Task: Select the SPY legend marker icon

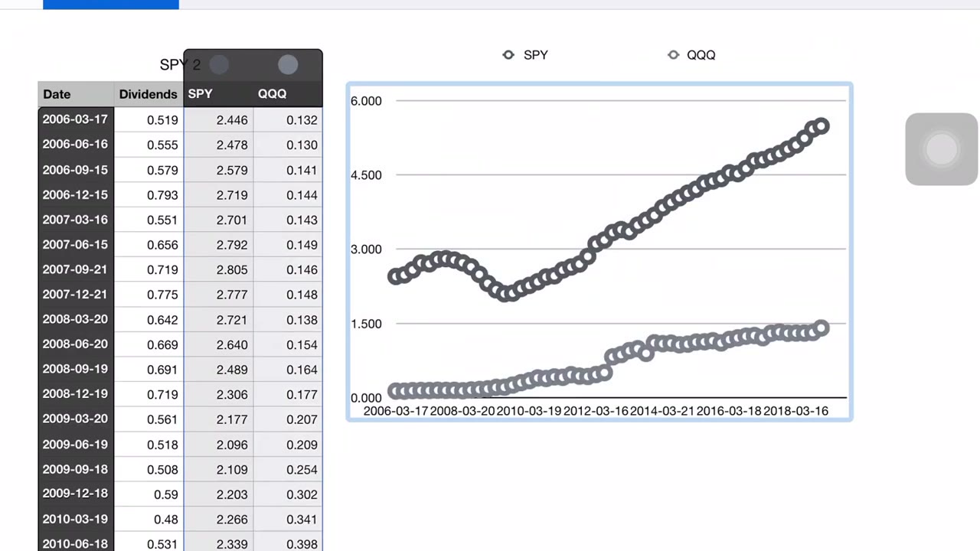Action: (508, 54)
